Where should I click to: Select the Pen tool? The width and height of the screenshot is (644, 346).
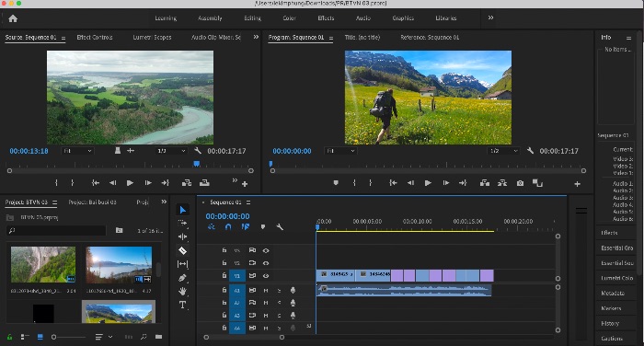183,278
